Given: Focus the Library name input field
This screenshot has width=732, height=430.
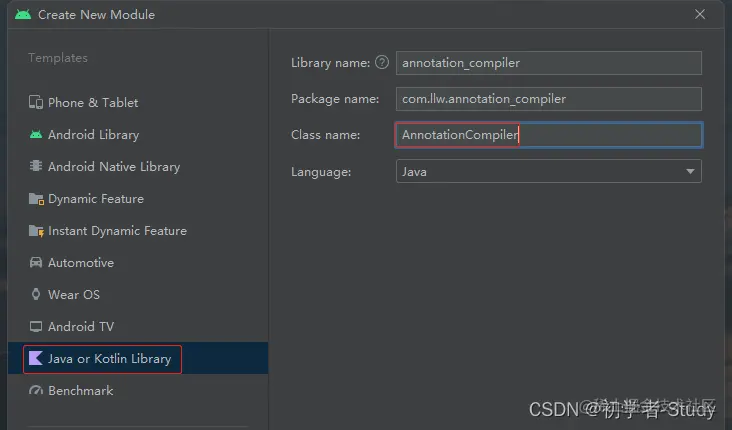Looking at the screenshot, I should click(x=549, y=63).
